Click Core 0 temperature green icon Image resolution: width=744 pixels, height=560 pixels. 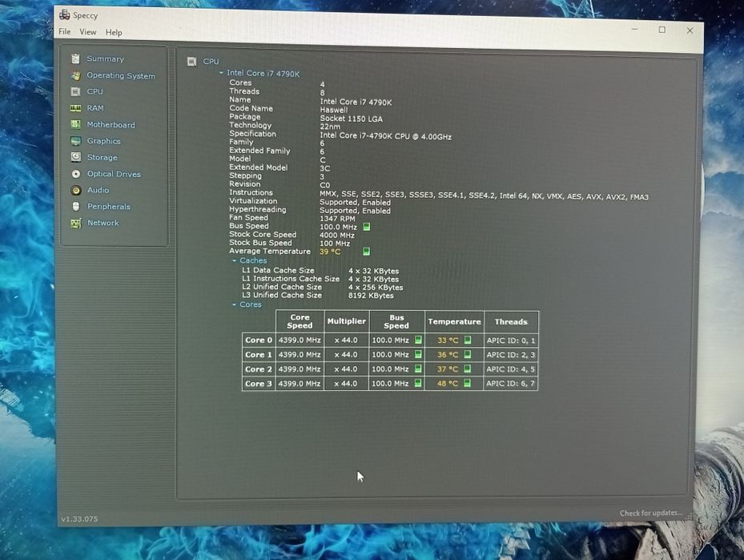(x=468, y=340)
